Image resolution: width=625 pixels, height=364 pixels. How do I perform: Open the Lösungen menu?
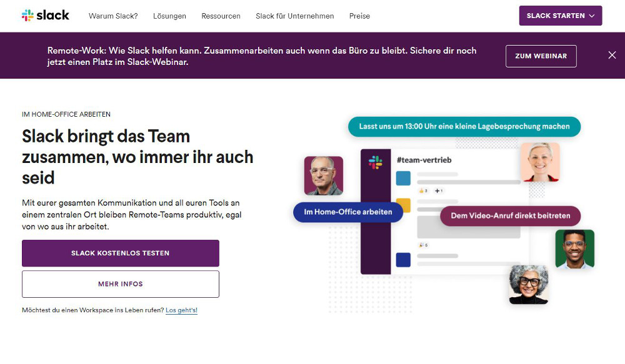169,16
